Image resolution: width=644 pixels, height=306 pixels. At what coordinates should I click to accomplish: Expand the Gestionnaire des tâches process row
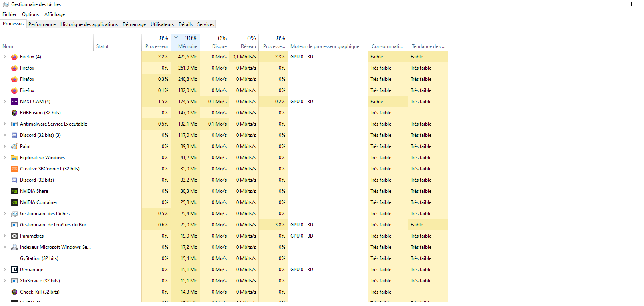click(x=5, y=214)
